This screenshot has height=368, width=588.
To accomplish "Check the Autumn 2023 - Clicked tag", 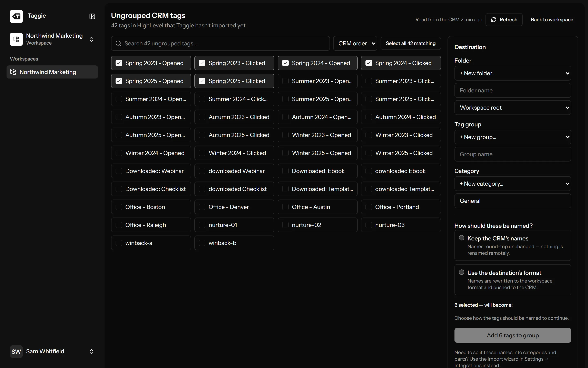I will (202, 117).
